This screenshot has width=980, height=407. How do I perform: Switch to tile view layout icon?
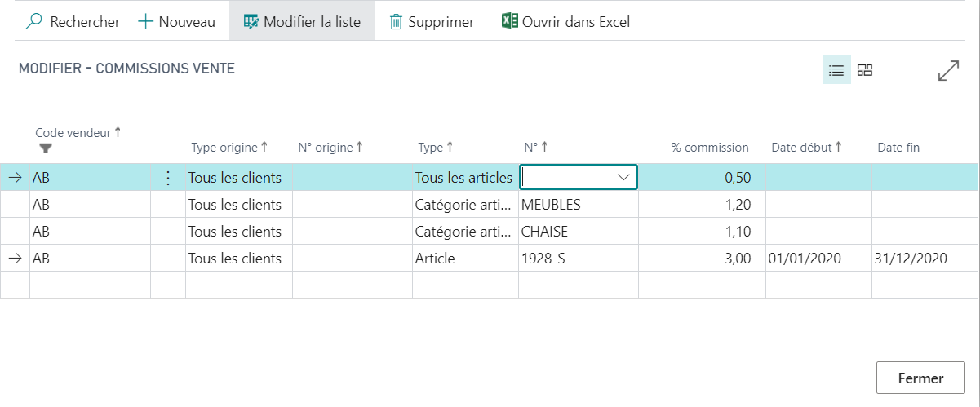tap(865, 70)
